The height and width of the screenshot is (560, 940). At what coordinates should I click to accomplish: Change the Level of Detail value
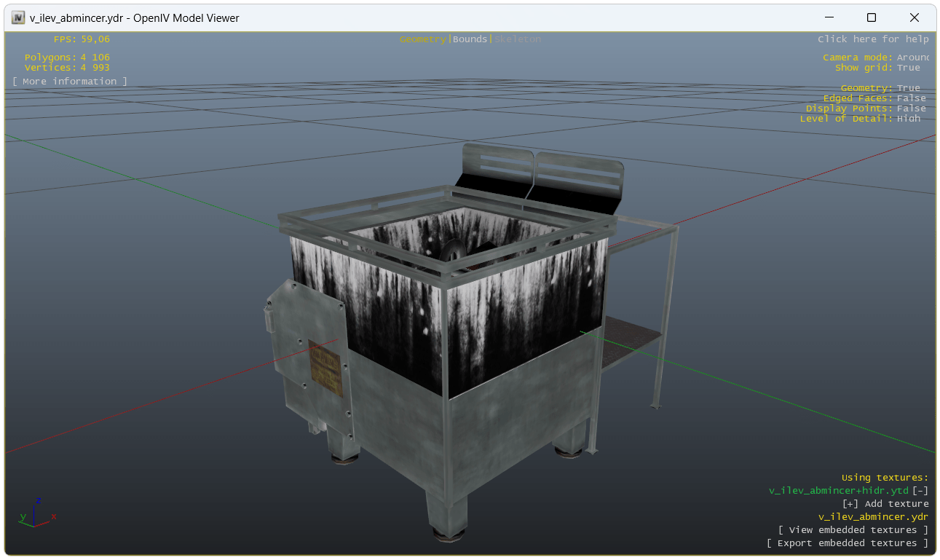coord(909,119)
